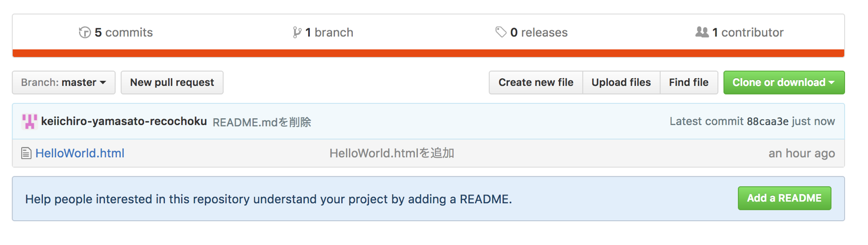Click the git branch icon
868x245 pixels.
tap(297, 33)
